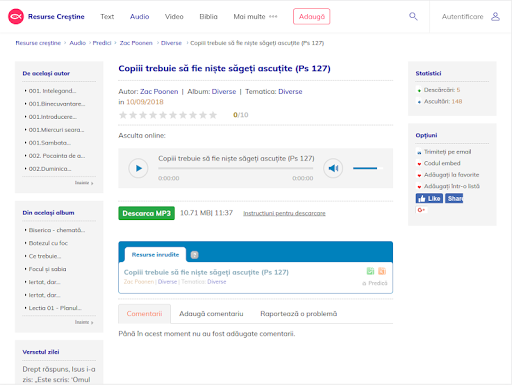Screen dimensions: 512x385
Task: Click the user profile icon
Action: click(495, 17)
